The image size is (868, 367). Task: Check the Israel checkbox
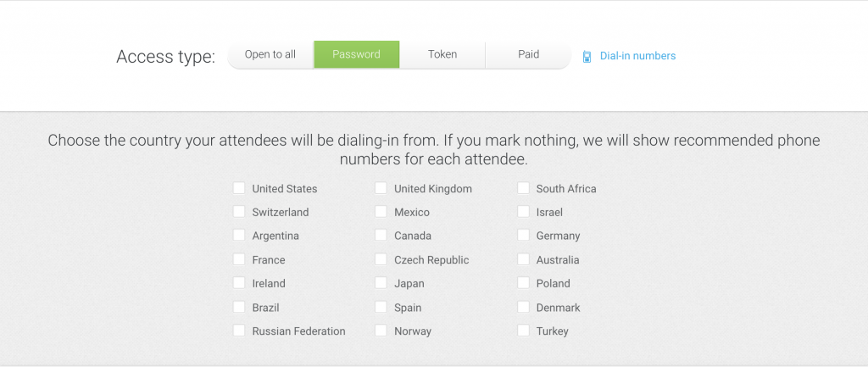pyautogui.click(x=523, y=211)
